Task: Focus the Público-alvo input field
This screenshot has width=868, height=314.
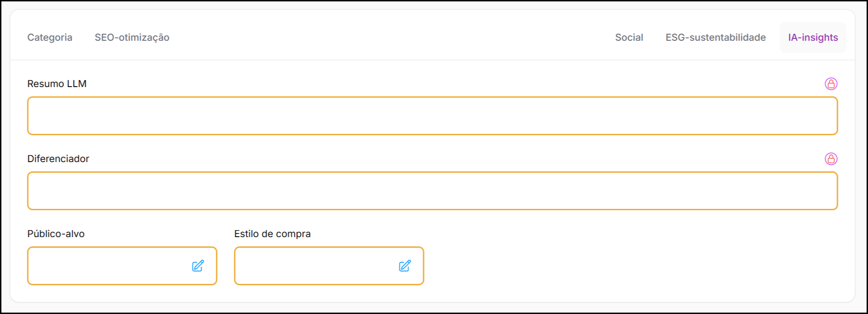Action: tap(106, 266)
